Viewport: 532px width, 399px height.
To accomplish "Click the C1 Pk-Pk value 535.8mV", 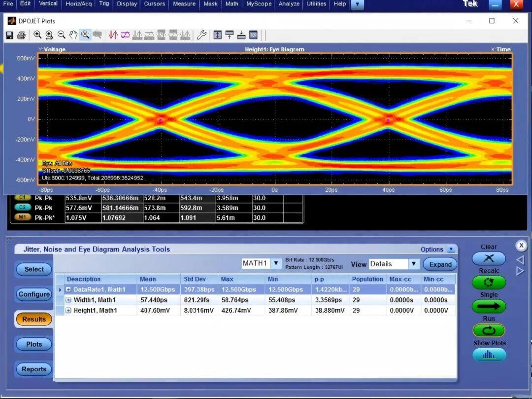I will [x=79, y=198].
